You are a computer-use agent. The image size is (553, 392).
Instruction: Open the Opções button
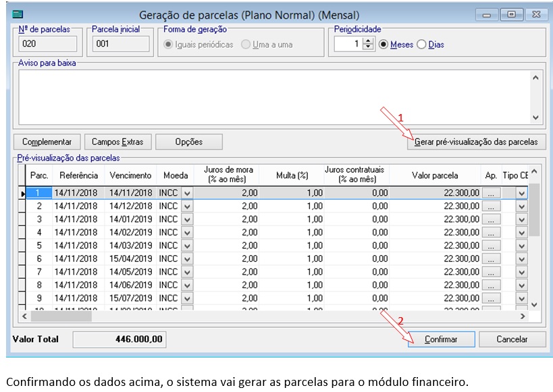tap(188, 142)
